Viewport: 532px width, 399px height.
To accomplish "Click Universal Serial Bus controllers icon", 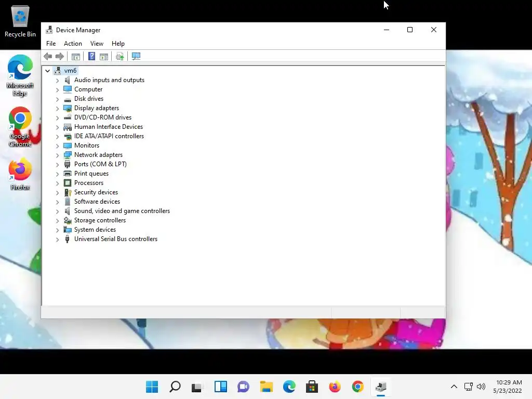I will 68,239.
